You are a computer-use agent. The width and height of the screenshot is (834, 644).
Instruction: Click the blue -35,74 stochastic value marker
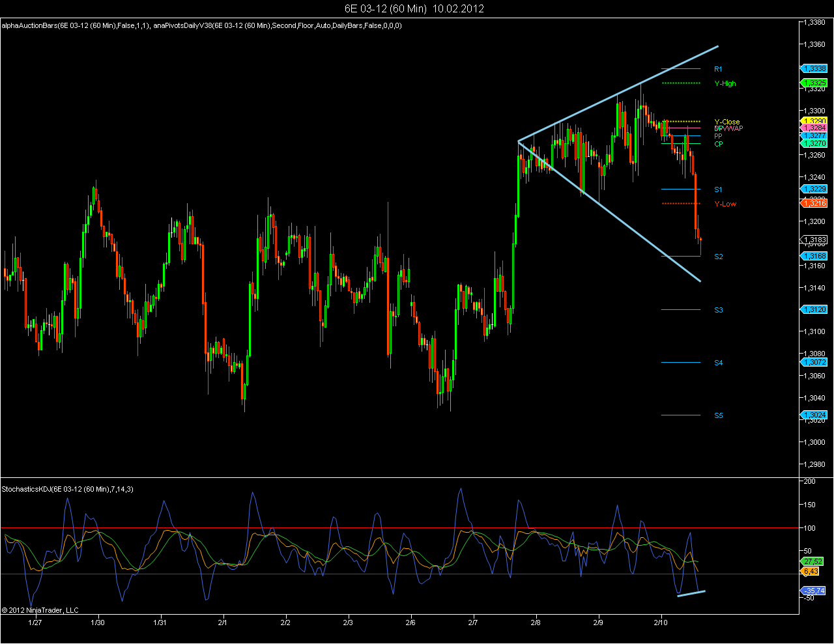pyautogui.click(x=813, y=591)
